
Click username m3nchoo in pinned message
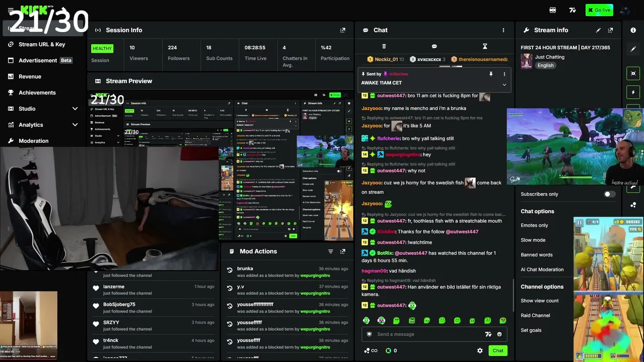pyautogui.click(x=398, y=74)
